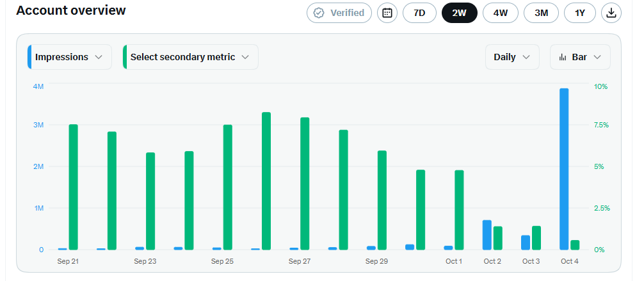This screenshot has height=281, width=644.
Task: Select the 2W time range
Action: (x=460, y=13)
